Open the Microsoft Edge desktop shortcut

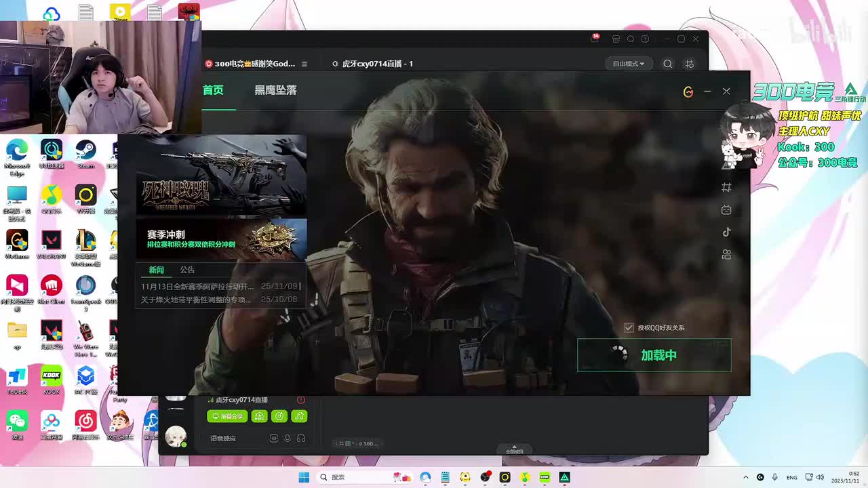tap(17, 158)
